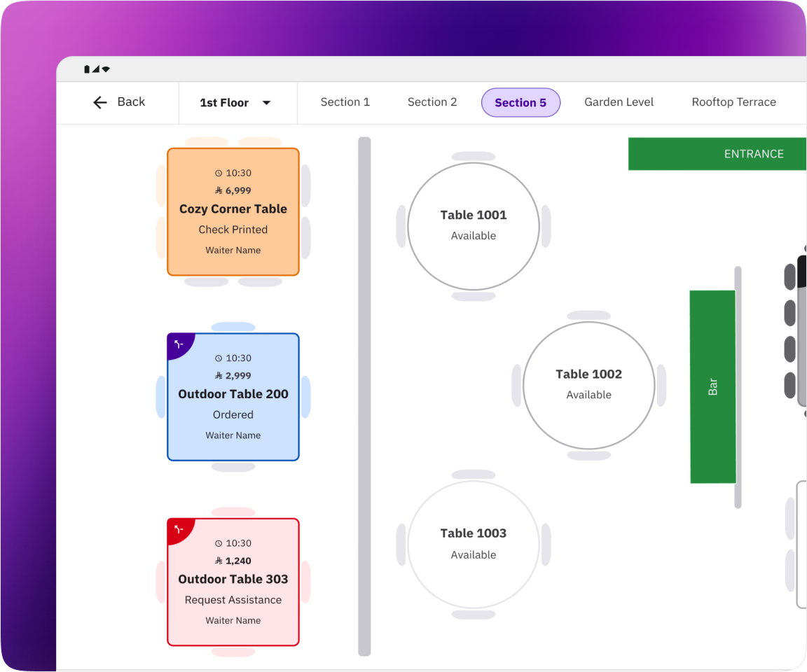Image resolution: width=807 pixels, height=672 pixels.
Task: Select the Section 5 tab
Action: 520,102
